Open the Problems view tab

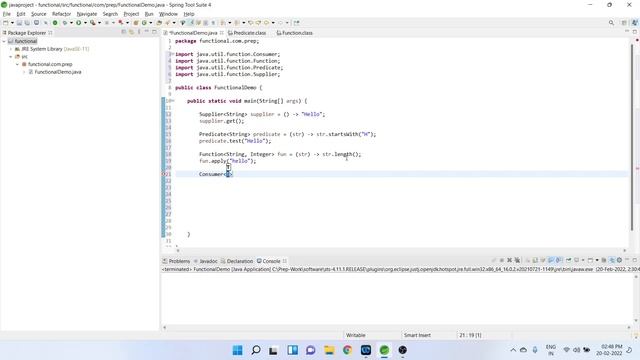click(176, 261)
